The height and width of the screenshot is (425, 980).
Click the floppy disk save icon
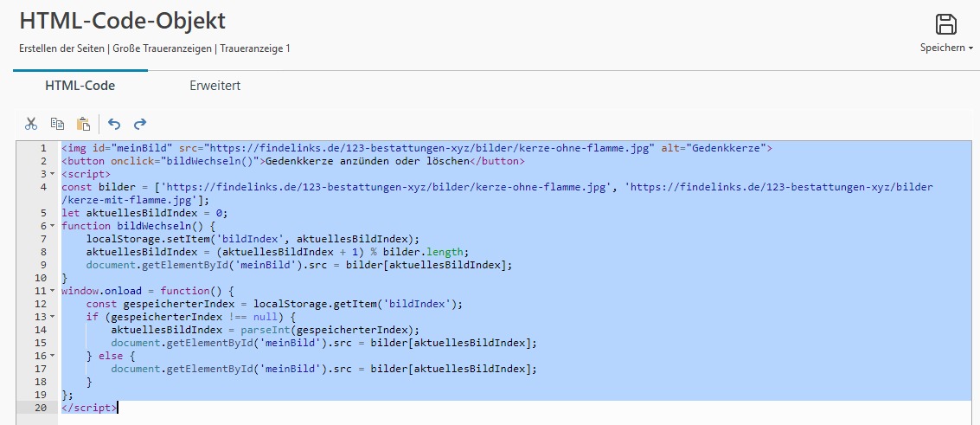coord(946,24)
